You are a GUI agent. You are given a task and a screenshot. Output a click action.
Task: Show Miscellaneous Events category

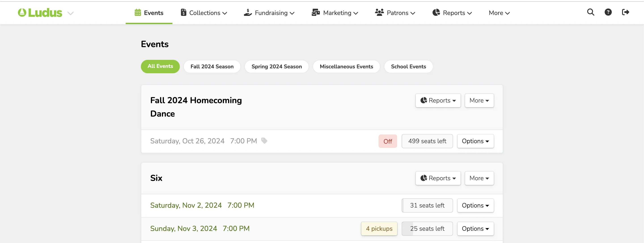[346, 66]
